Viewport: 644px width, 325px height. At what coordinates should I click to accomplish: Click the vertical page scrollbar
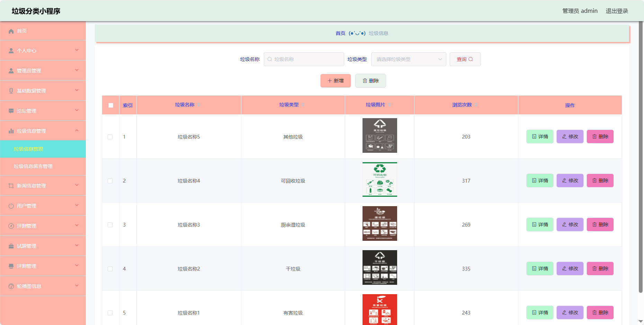[641, 158]
